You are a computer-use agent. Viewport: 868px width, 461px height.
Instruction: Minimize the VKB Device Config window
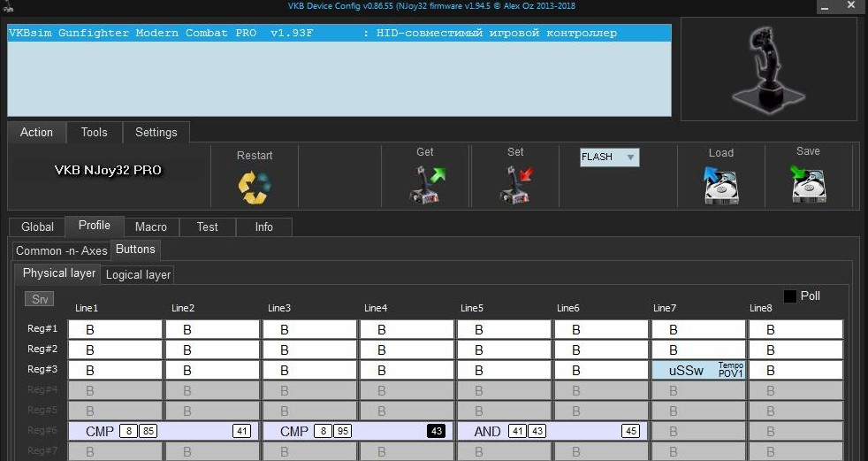(x=826, y=7)
